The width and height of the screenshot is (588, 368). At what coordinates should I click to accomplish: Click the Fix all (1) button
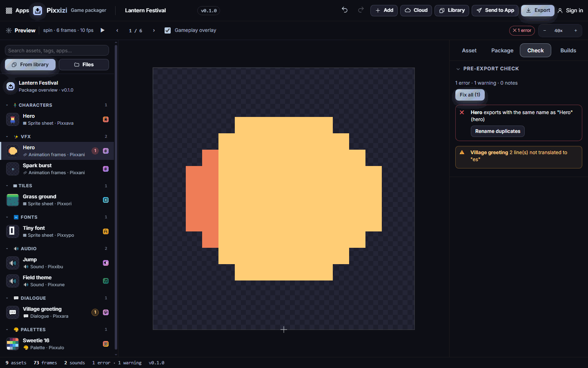(470, 95)
